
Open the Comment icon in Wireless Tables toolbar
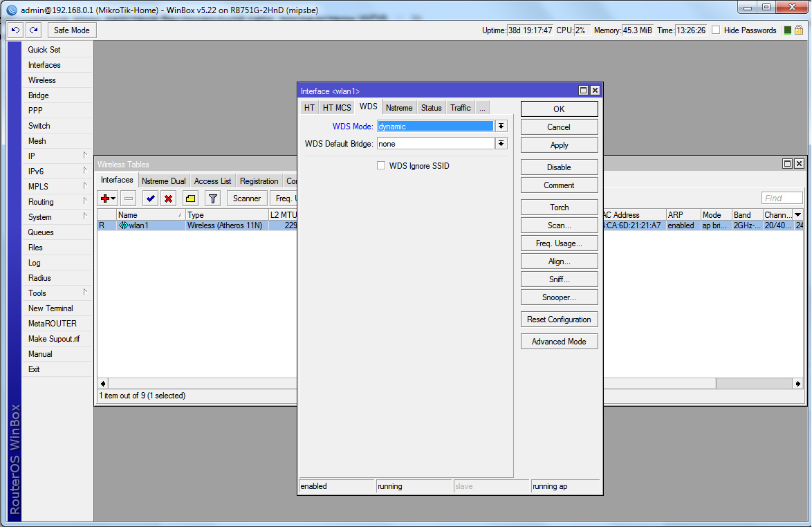pos(191,198)
